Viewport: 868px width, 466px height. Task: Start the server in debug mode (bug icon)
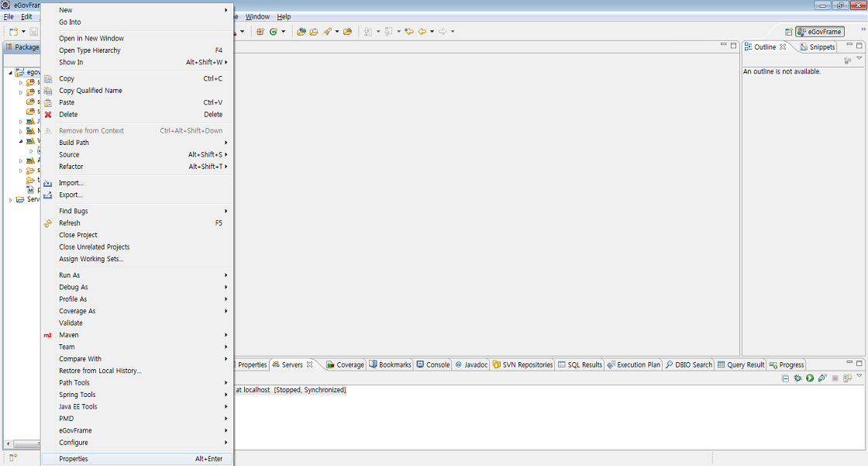tap(797, 378)
